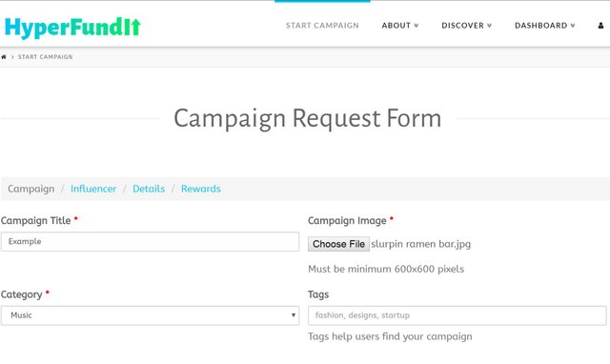
Task: Click the selected file name slurpin ramen bar.jpg
Action: 421,244
